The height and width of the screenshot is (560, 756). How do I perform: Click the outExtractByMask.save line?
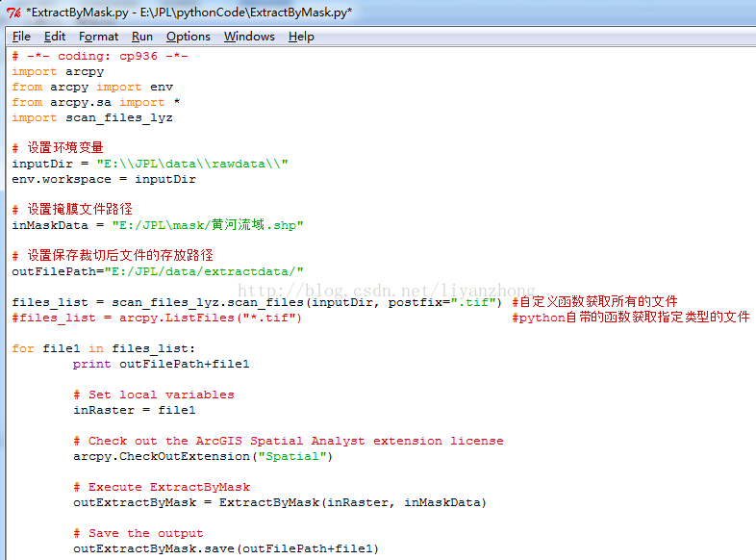226,549
